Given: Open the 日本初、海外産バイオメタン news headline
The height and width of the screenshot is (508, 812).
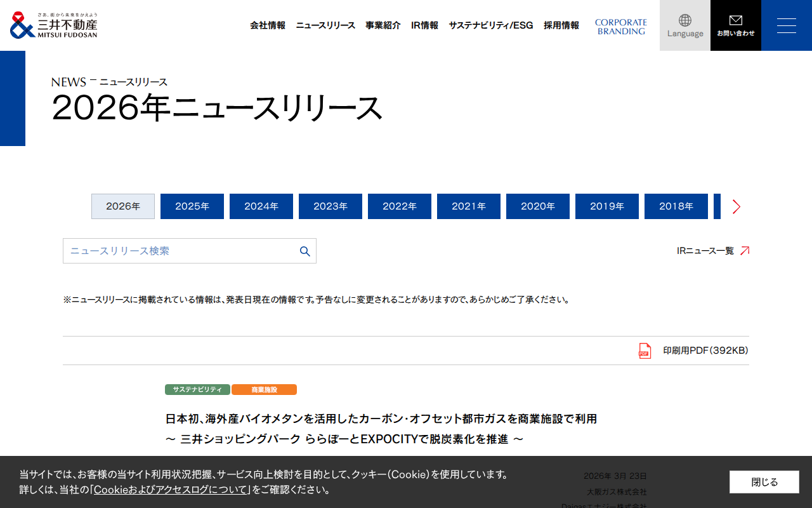Looking at the screenshot, I should pyautogui.click(x=381, y=419).
